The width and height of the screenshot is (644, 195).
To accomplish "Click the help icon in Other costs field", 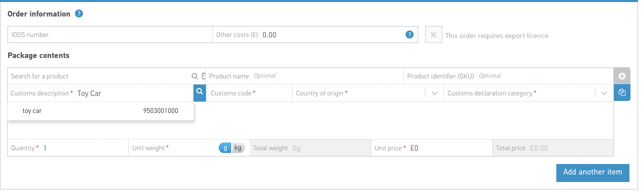I will [x=409, y=35].
